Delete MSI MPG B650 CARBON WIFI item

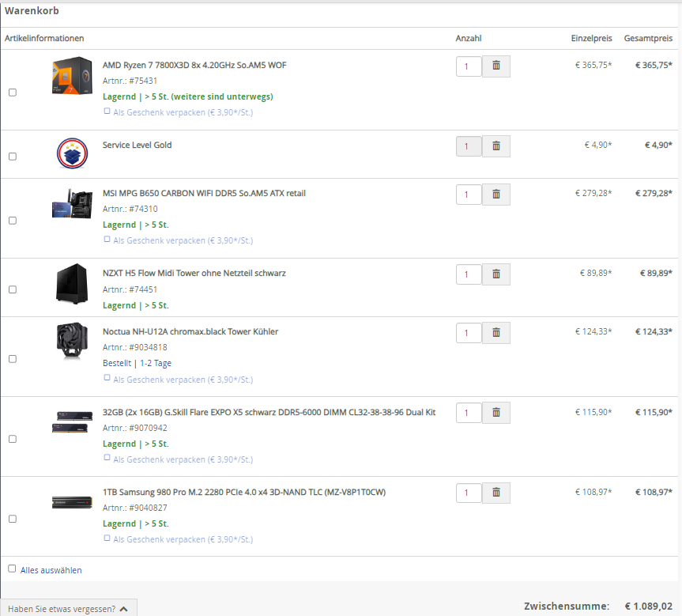(495, 195)
